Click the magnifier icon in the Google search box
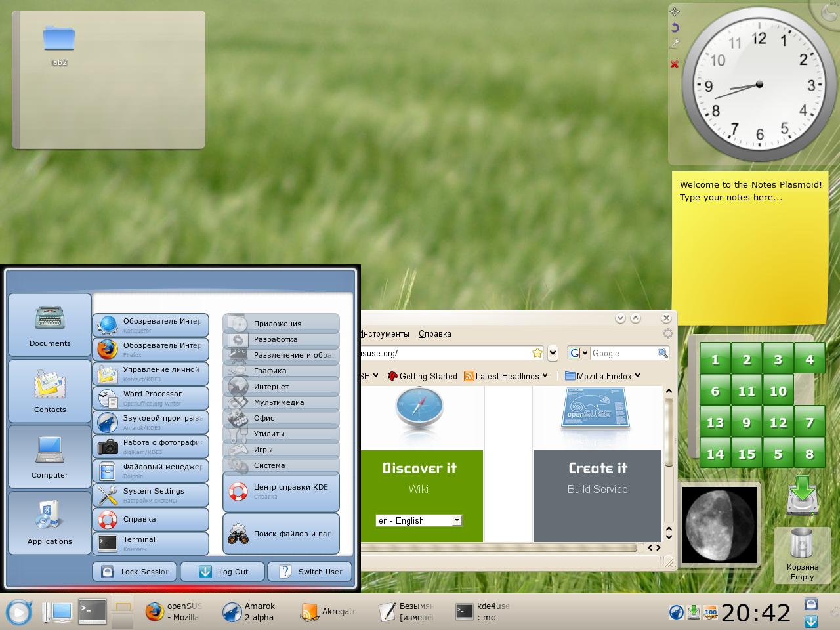Viewport: 840px width, 630px height. tap(663, 353)
